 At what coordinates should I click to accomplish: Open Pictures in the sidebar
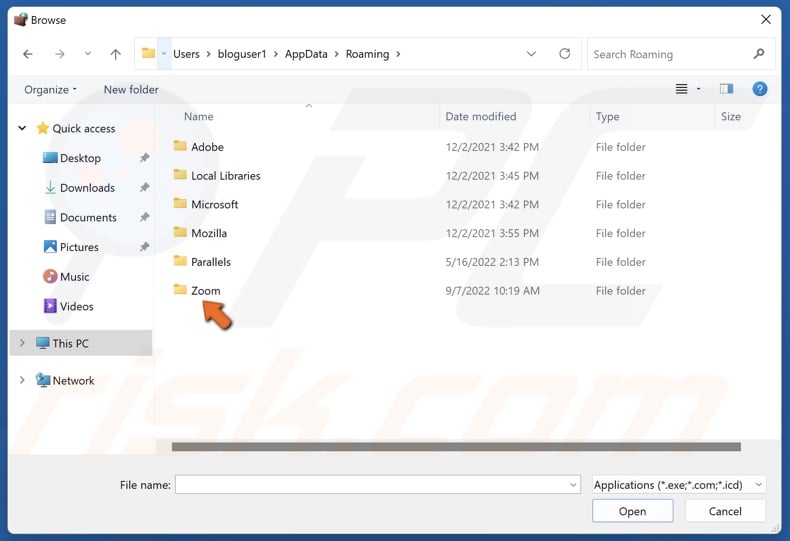[79, 247]
